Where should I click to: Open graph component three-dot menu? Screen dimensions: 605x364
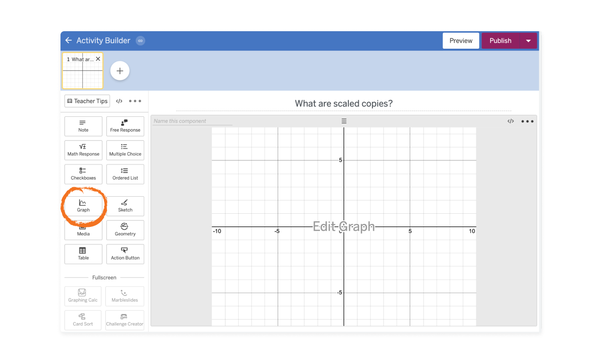pos(527,121)
